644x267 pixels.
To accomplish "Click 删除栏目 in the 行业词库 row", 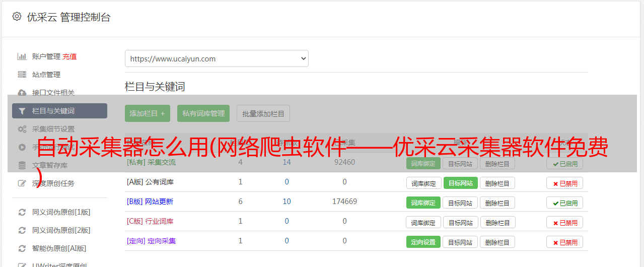I will click(x=497, y=222).
